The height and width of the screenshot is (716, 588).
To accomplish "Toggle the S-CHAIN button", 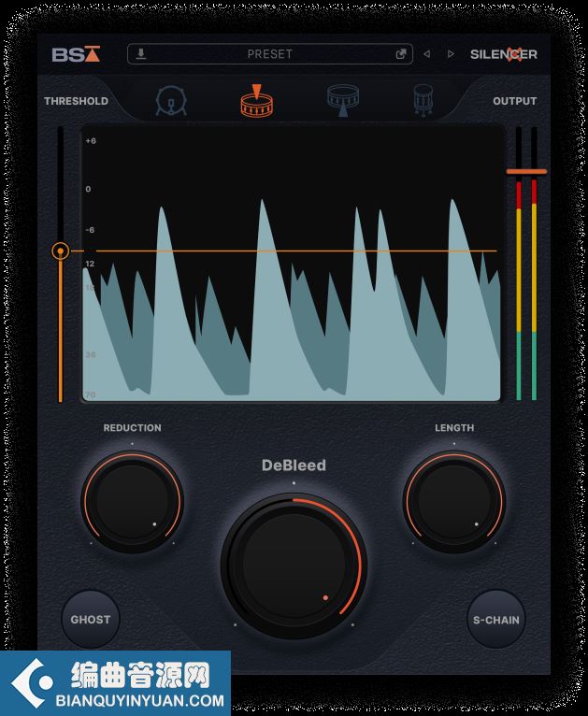I will [496, 620].
